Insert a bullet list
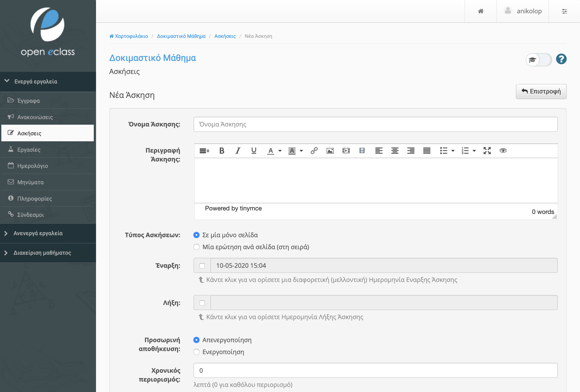Viewport: 580px width, 392px height. click(443, 151)
